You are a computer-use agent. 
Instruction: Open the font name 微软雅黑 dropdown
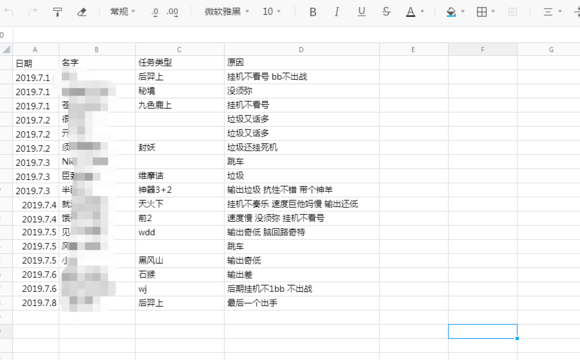(227, 12)
